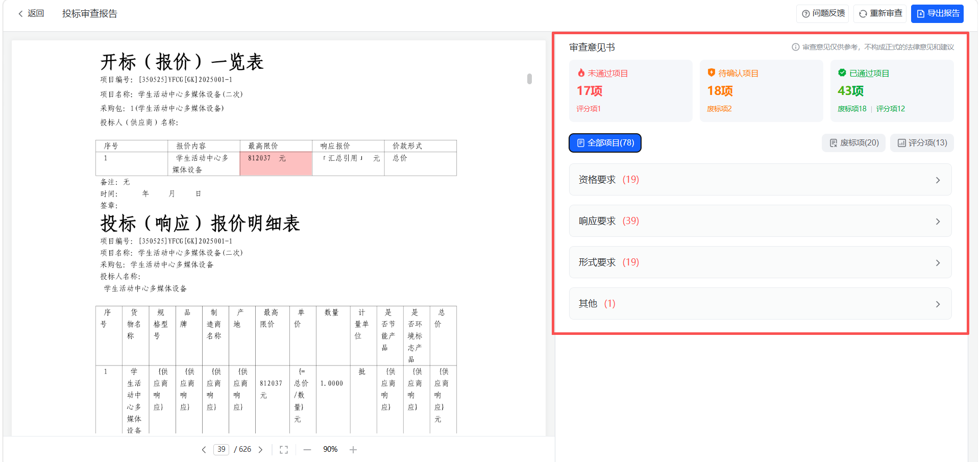Expand the 形式要求 (19) section

pyautogui.click(x=760, y=262)
